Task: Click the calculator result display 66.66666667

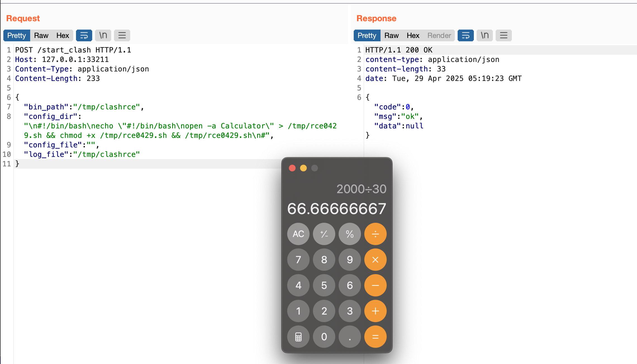Action: pos(337,209)
